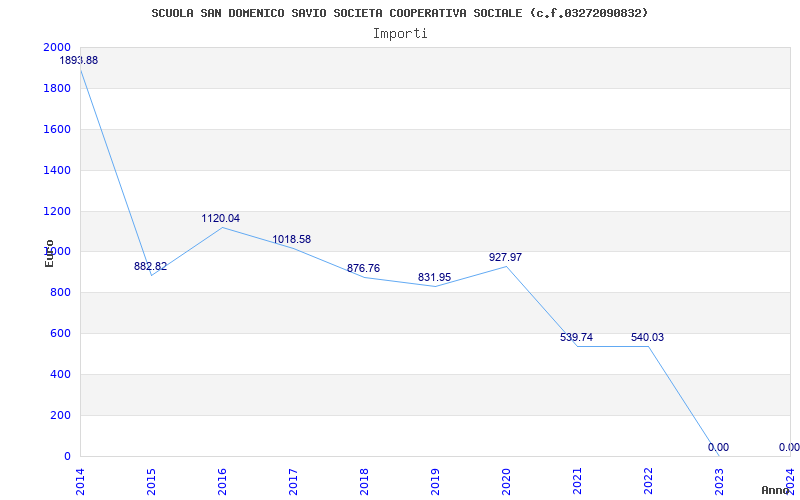Select the 2017 x-axis label
Screen dimensions: 800x500
(293, 482)
